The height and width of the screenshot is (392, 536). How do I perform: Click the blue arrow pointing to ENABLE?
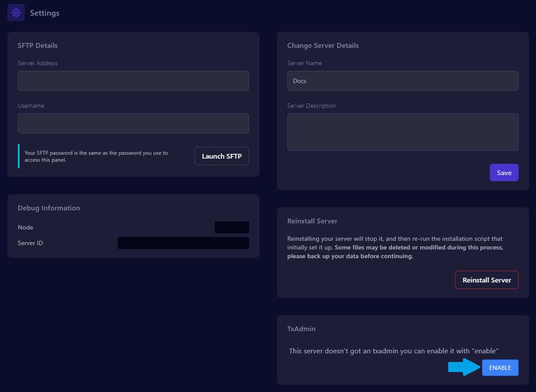(x=464, y=368)
